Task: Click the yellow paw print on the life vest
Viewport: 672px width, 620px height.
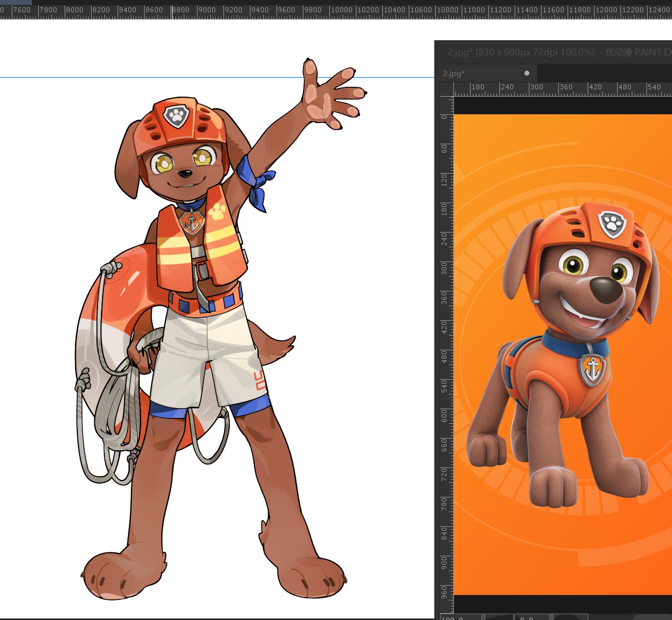Action: pyautogui.click(x=218, y=211)
